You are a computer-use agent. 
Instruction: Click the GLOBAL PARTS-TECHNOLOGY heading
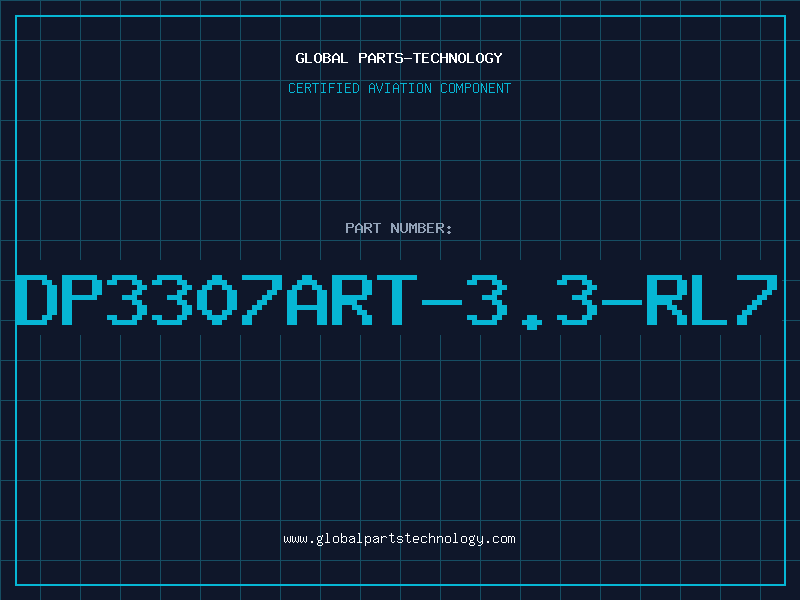point(399,58)
